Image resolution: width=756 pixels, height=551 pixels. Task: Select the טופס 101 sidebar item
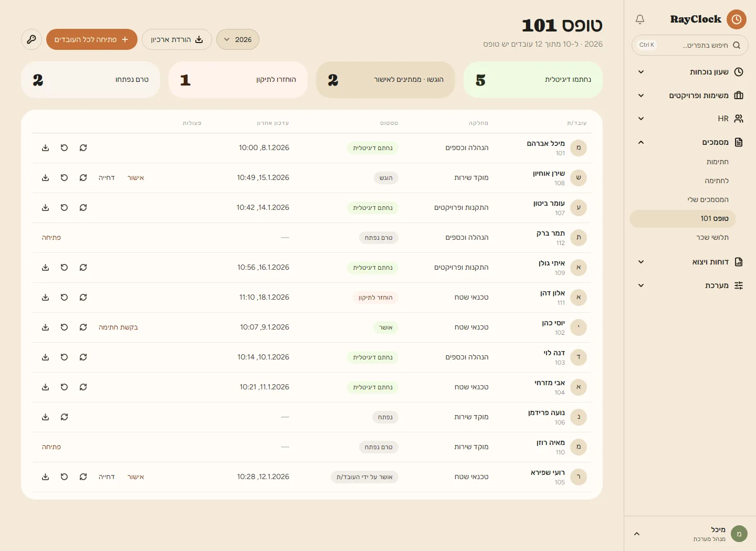tap(683, 219)
